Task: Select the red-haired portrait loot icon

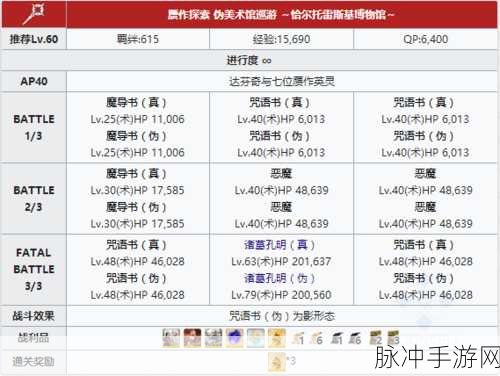Action: 192,338
